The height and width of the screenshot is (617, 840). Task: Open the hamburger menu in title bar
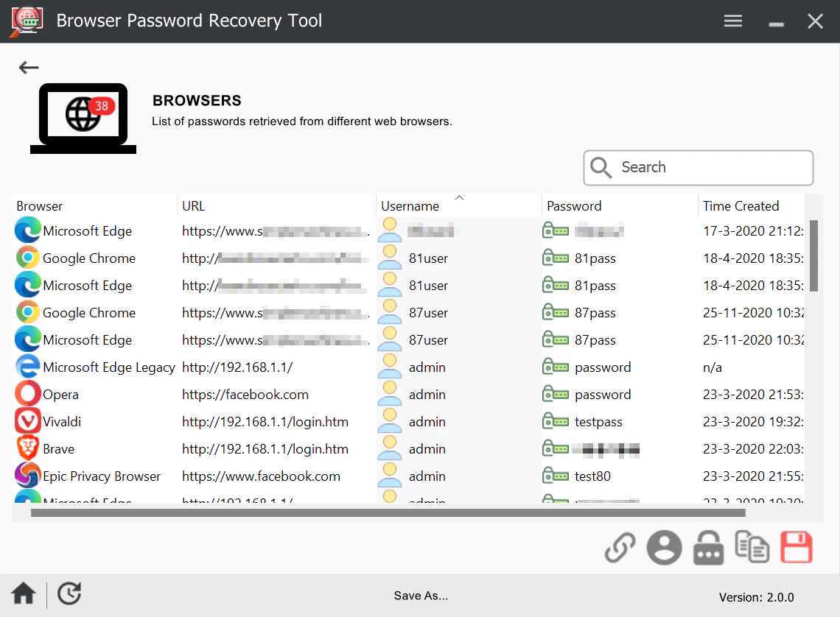(x=733, y=21)
